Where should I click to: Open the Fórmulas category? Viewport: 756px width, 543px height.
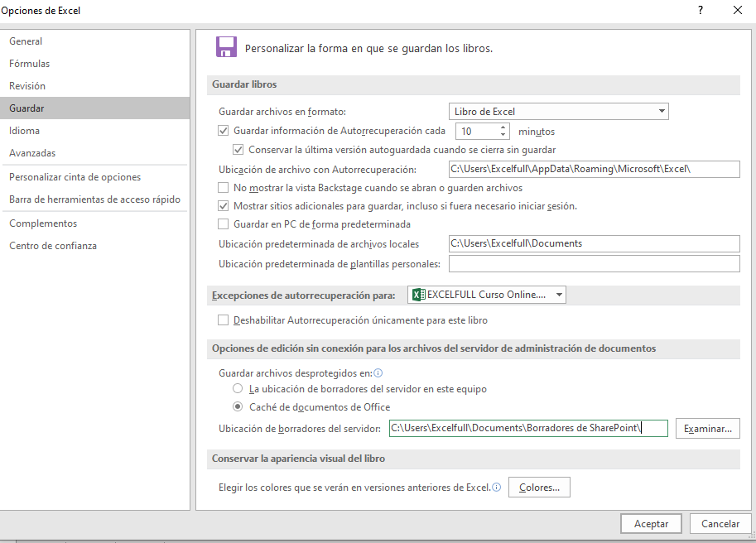30,64
